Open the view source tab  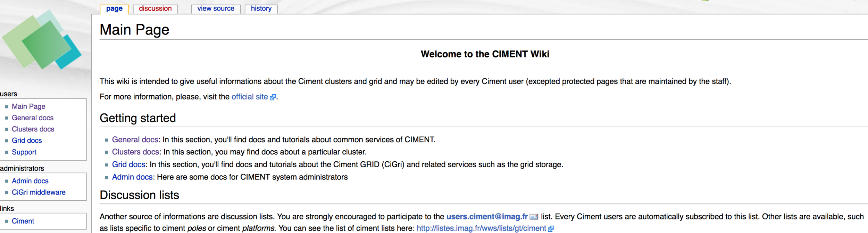216,9
